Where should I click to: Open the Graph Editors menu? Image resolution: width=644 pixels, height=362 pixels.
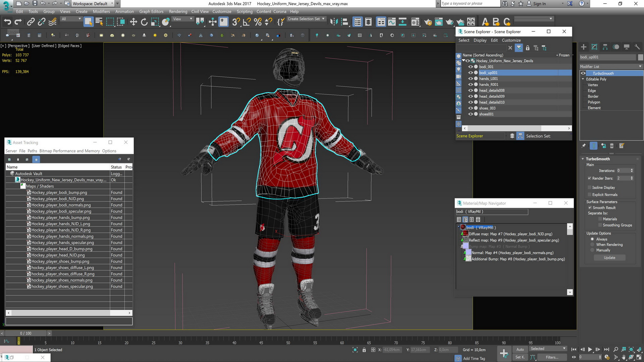[151, 11]
